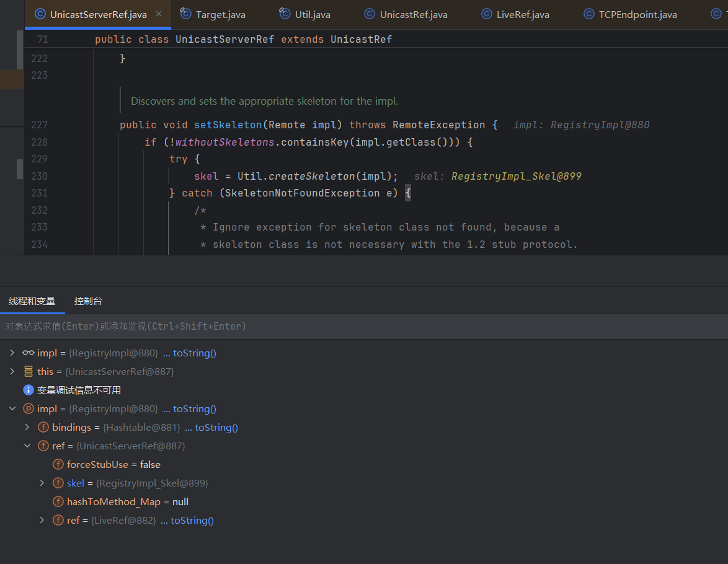Collapse the ref UnicastServerRef@887 field node
The width and height of the screenshot is (728, 564).
coord(27,446)
